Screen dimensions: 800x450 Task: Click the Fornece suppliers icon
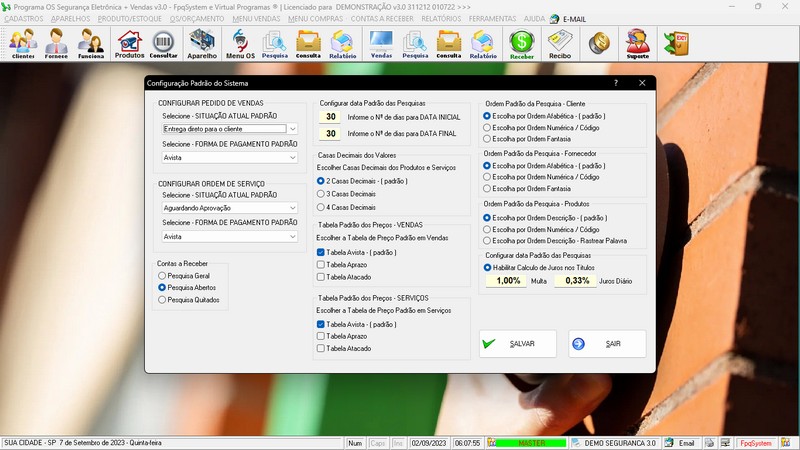57,43
